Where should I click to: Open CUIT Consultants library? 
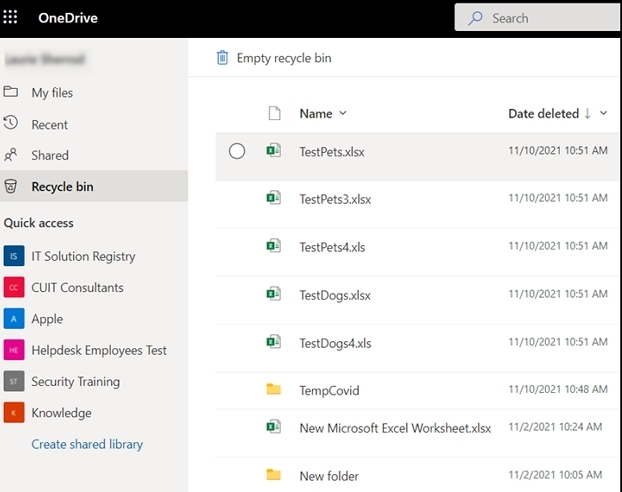(77, 287)
